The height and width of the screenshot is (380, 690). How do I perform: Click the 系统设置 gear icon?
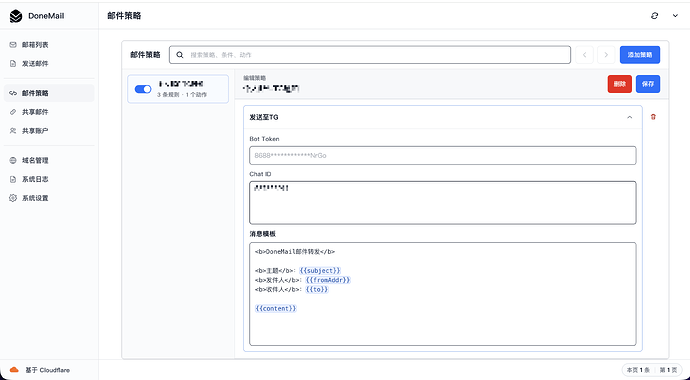13,198
